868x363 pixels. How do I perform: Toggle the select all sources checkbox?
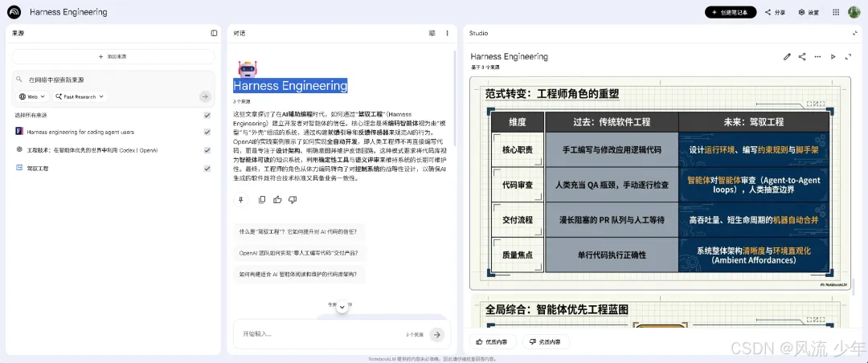click(x=207, y=115)
